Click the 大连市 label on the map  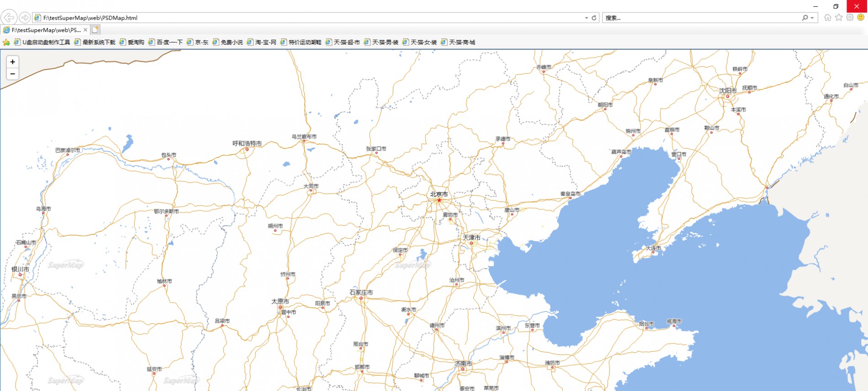point(653,248)
